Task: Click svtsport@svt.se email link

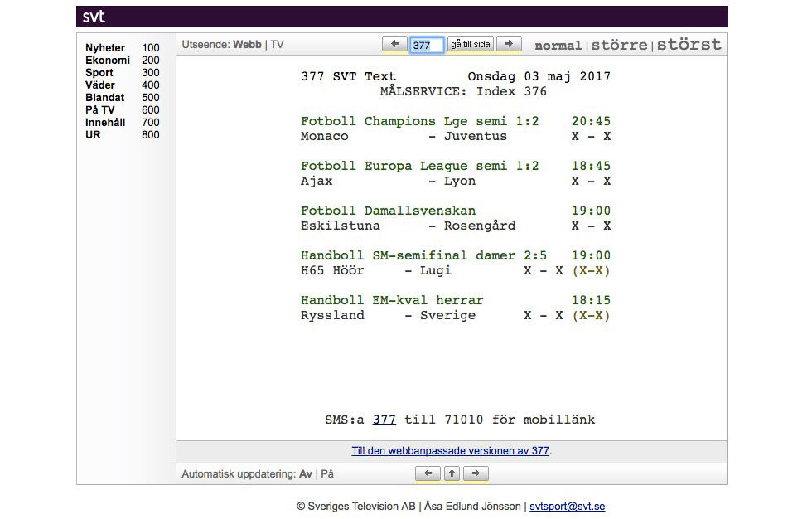Action: (567, 506)
